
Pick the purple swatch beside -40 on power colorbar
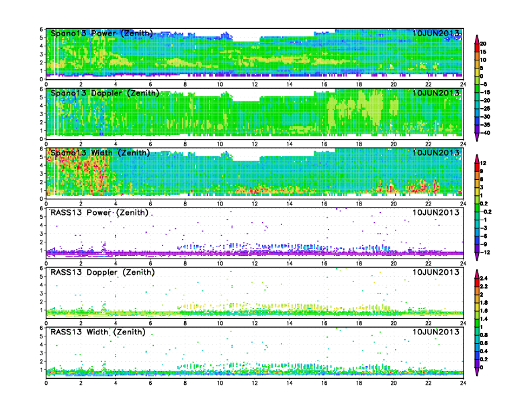tap(477, 129)
